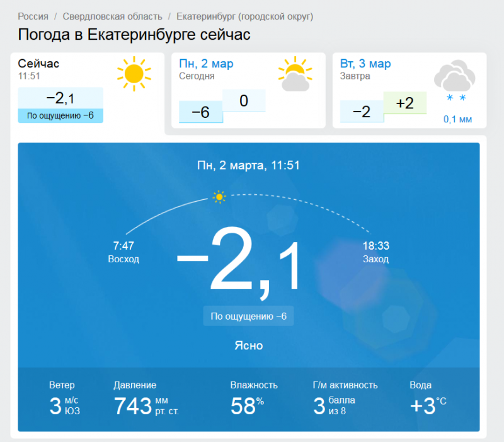Screen dimensions: 504x442
Task: Click the По ощущению −6 badge under big temperature
Action: click(248, 316)
